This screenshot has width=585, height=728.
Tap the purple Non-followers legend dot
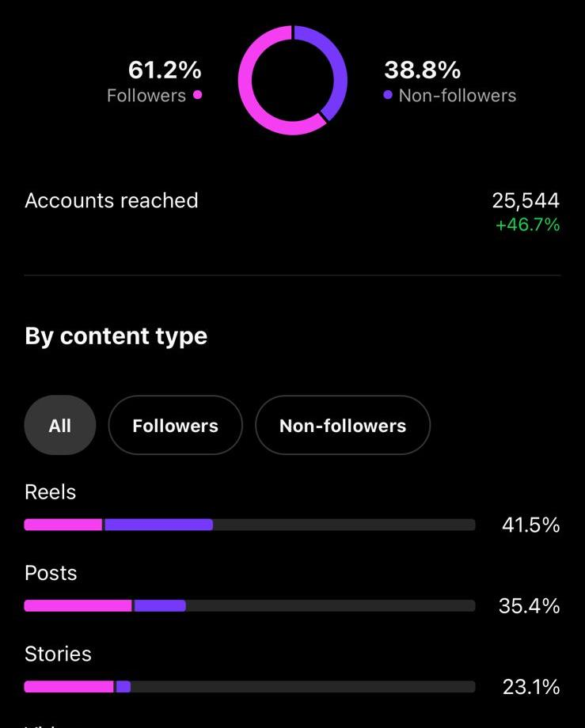point(388,95)
